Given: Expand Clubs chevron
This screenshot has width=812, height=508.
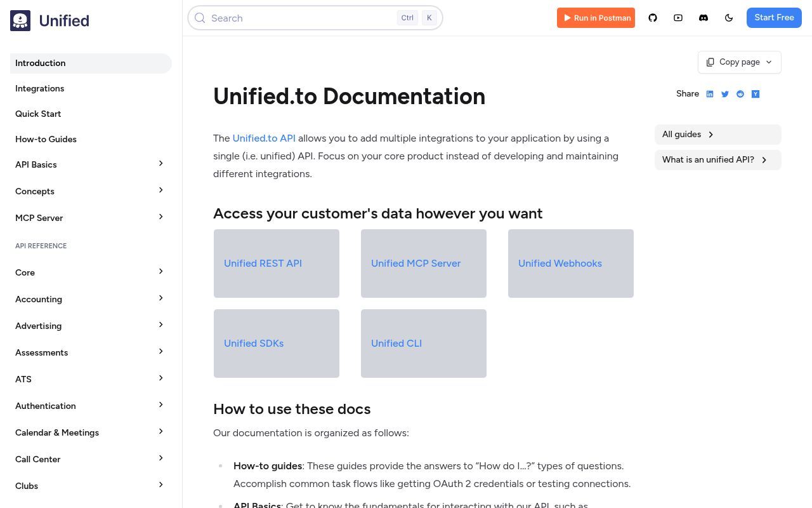Looking at the screenshot, I should tap(160, 485).
